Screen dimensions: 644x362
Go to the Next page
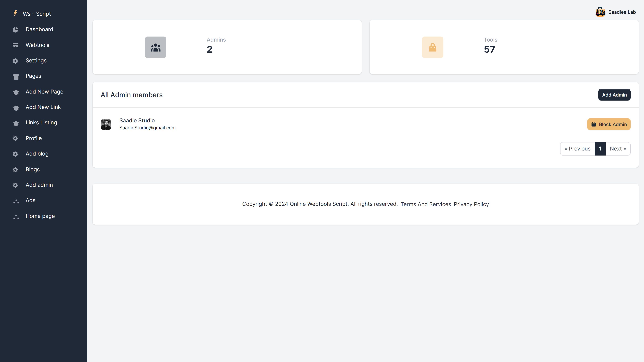point(618,149)
